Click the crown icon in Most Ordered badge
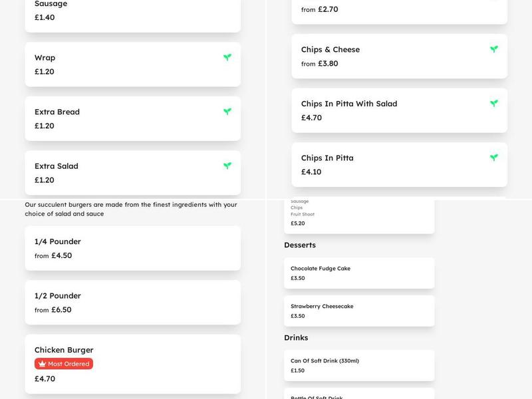This screenshot has height=399, width=532. tap(43, 364)
